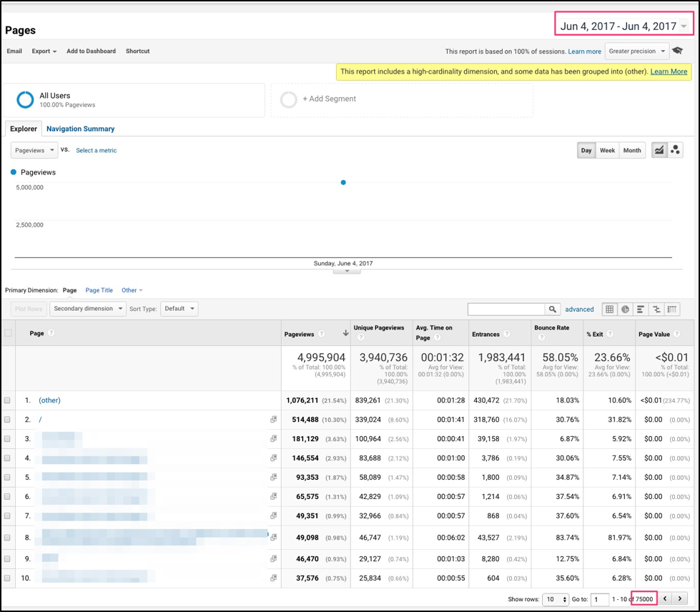
Task: Select the checkbox for the / homepage row
Action: (9, 420)
